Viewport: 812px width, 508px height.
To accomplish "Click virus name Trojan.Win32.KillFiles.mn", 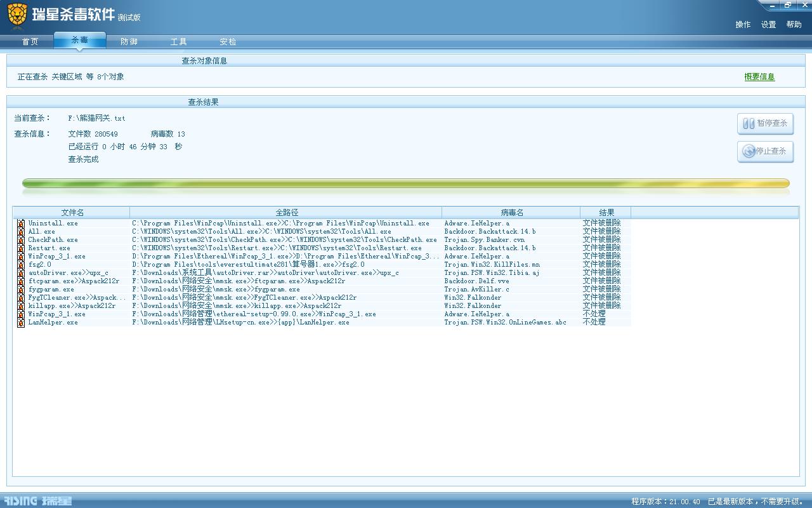I will coord(492,265).
